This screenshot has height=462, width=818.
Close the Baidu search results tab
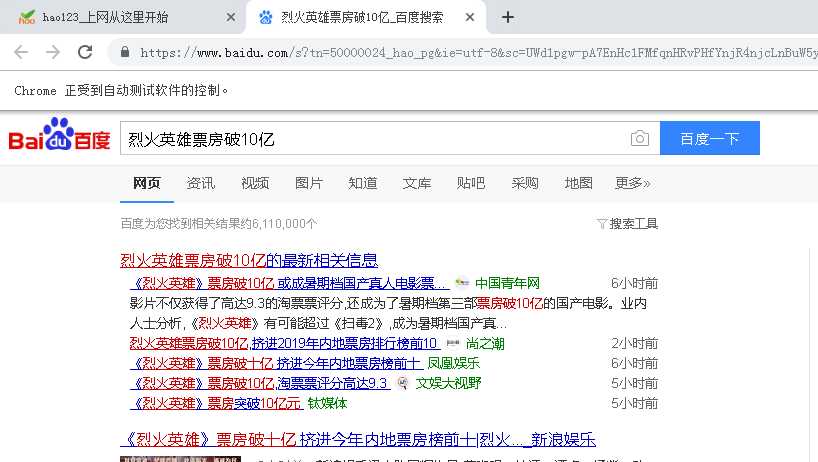point(470,17)
